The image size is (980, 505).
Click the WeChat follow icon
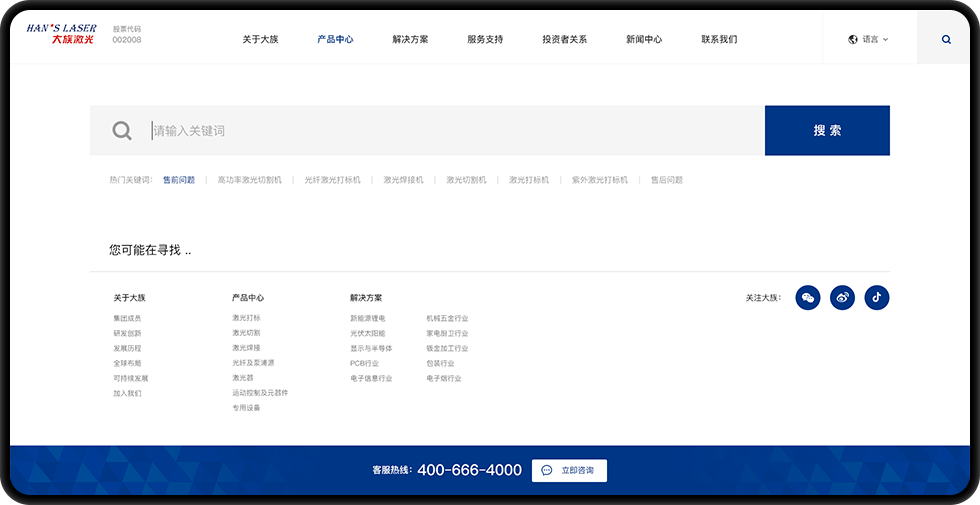point(808,298)
